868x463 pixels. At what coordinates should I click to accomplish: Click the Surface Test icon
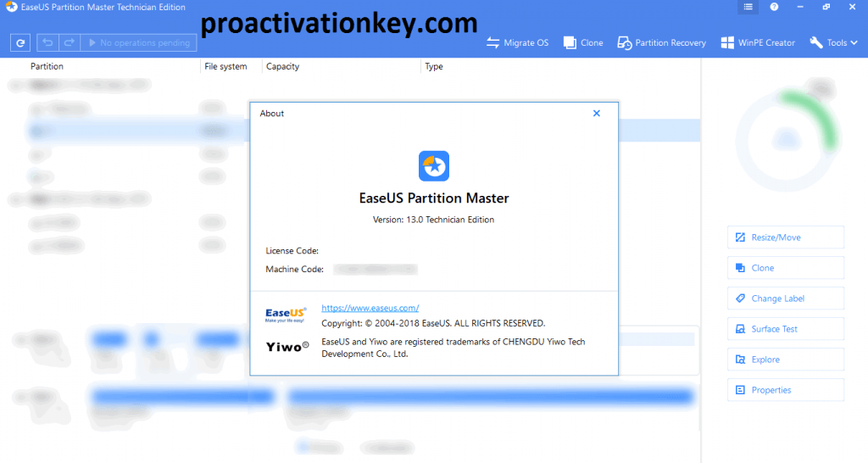tap(740, 328)
